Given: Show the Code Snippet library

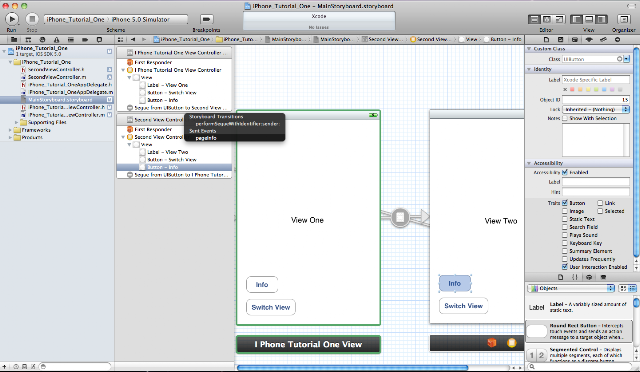Looking at the screenshot, I should [x=575, y=277].
